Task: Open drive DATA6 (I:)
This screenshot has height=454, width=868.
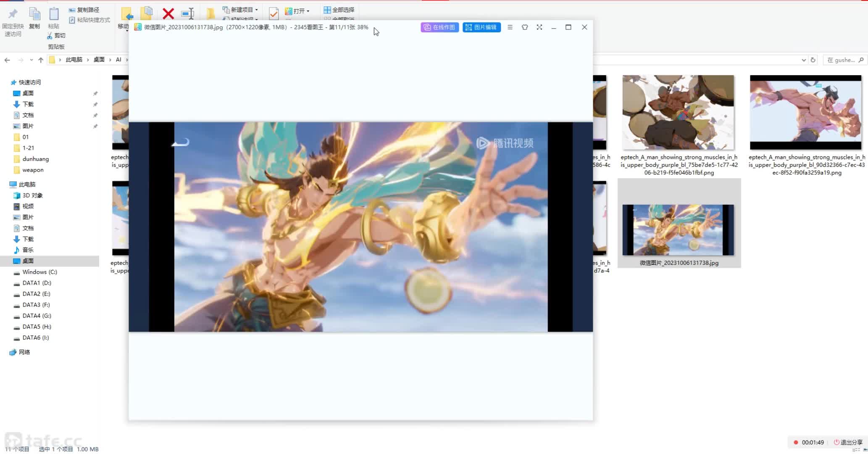Action: tap(36, 338)
